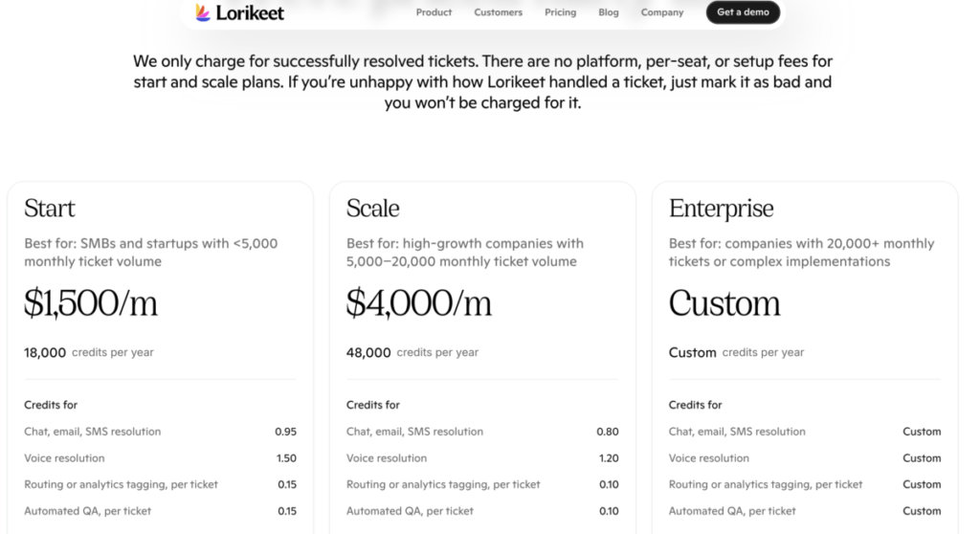The height and width of the screenshot is (534, 980).
Task: Go to the Customers page
Action: tap(498, 12)
